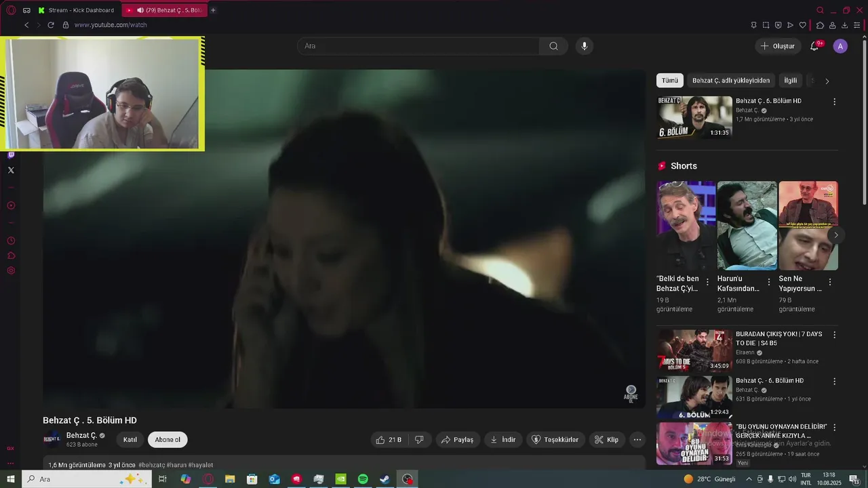Open the Opera sidebar settings gear

click(11, 270)
